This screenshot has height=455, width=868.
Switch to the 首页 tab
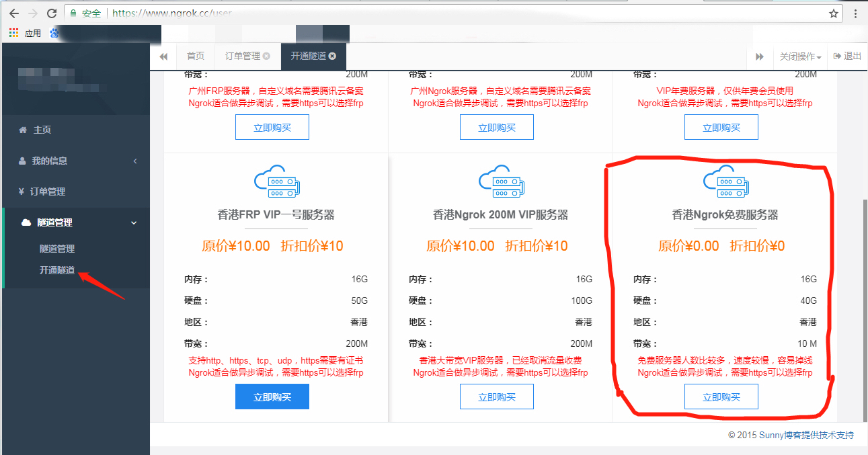pos(195,56)
